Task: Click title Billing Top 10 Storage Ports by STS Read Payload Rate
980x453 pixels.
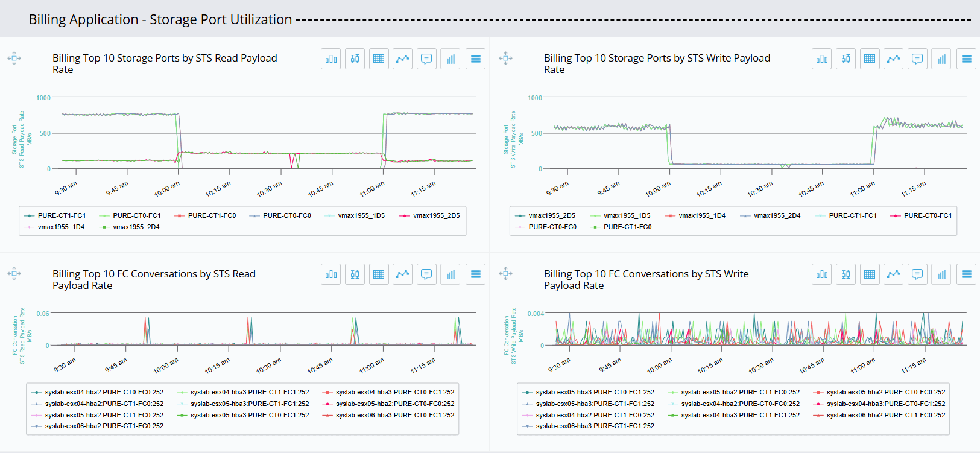Action: click(165, 63)
